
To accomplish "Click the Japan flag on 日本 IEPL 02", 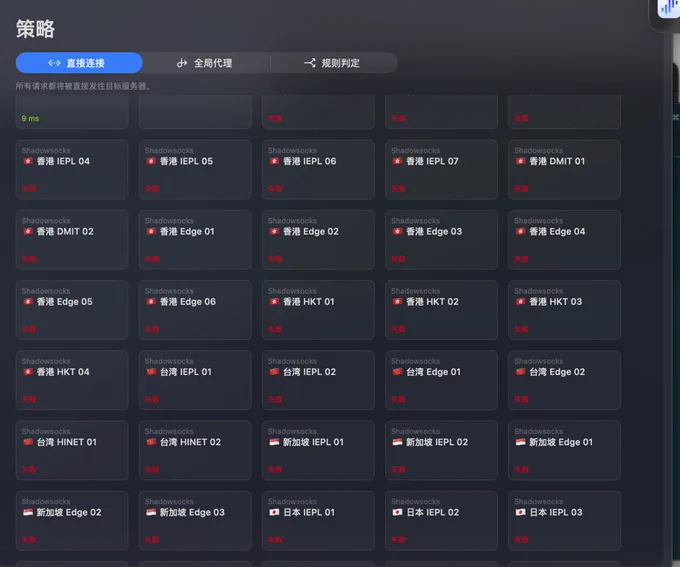I will [397, 513].
